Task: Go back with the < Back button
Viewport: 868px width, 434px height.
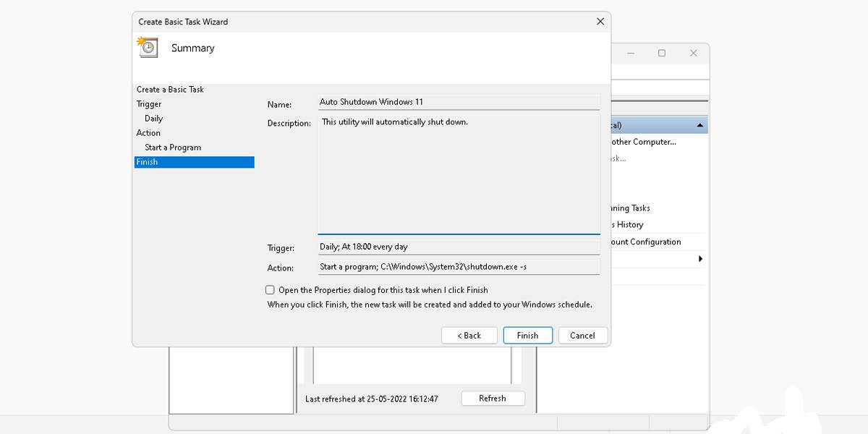Action: click(469, 336)
